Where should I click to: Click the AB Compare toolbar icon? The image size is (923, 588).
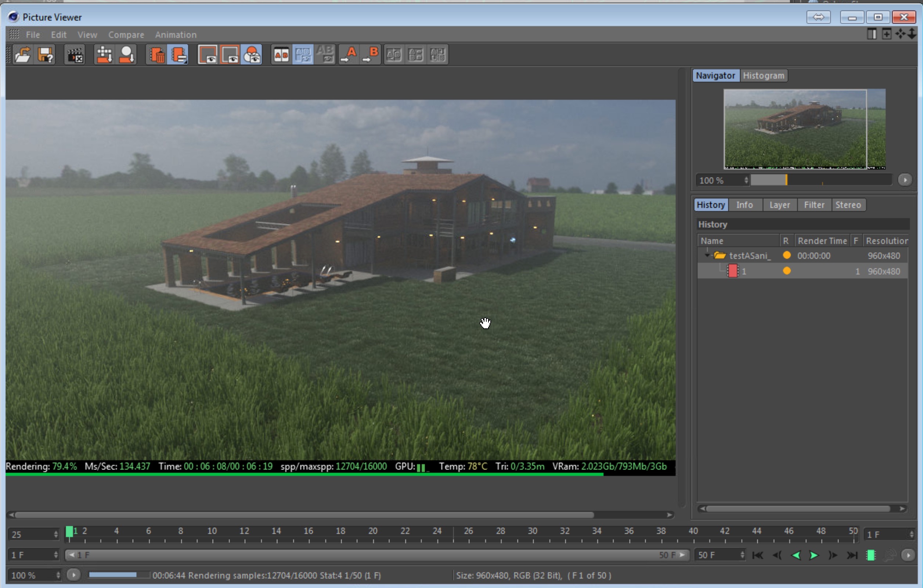point(281,54)
